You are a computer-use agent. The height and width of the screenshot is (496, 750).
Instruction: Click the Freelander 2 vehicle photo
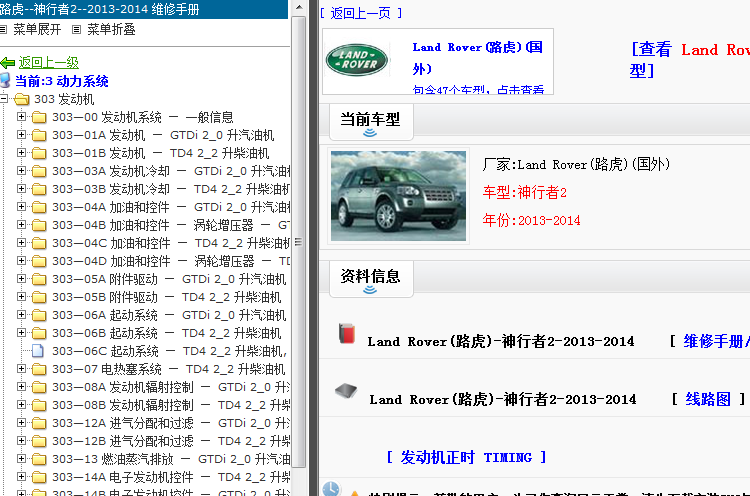click(x=398, y=196)
